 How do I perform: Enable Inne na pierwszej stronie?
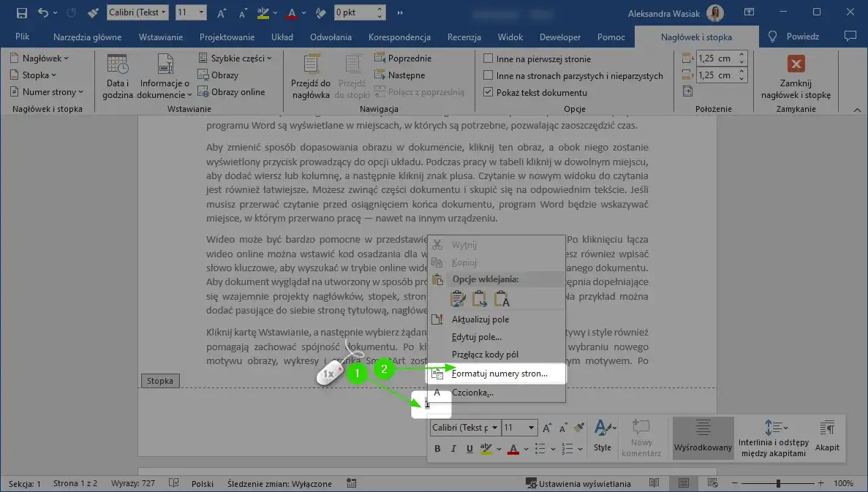tap(487, 58)
